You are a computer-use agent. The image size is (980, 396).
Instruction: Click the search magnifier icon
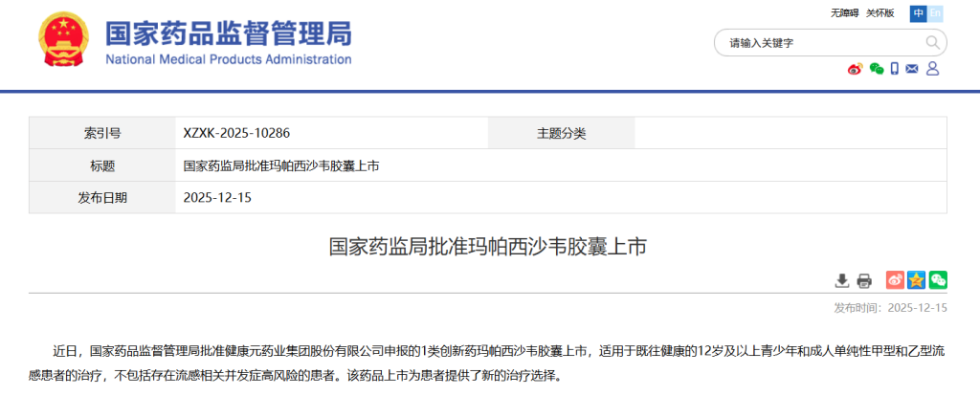click(932, 42)
